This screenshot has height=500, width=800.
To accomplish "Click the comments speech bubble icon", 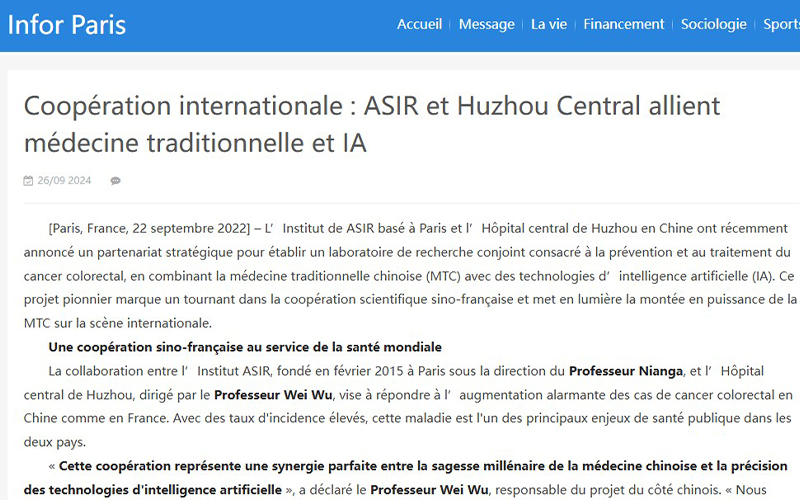I will 115,181.
